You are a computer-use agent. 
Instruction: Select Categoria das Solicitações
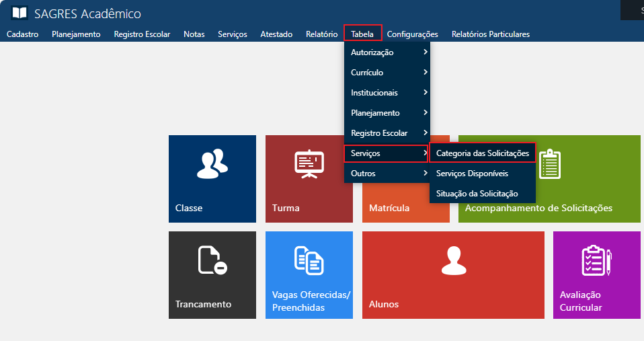point(482,153)
